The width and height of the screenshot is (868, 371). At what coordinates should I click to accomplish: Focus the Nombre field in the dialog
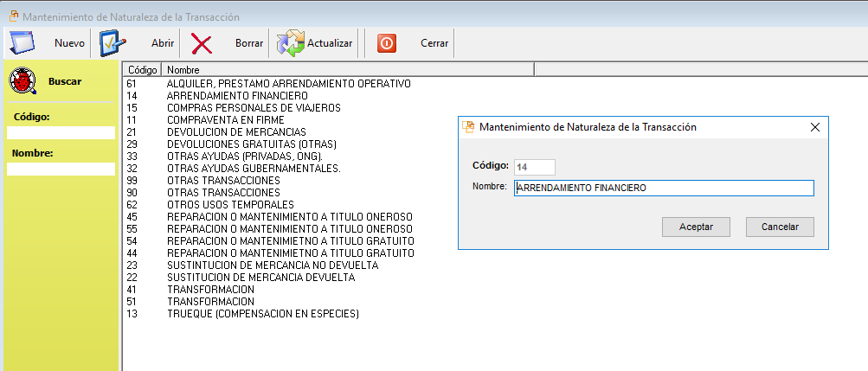(x=663, y=188)
